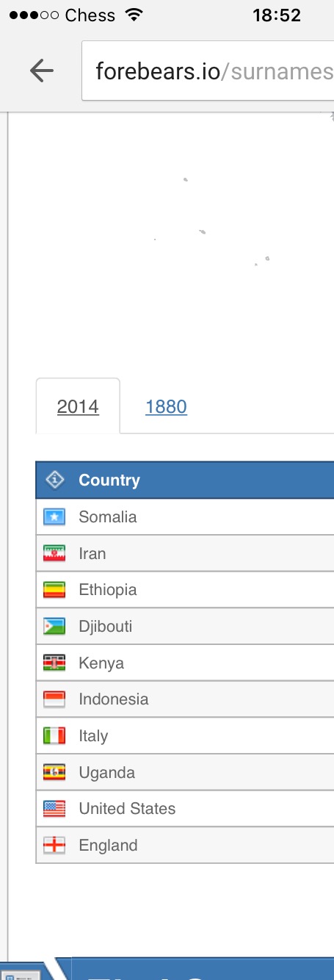Image resolution: width=334 pixels, height=980 pixels.
Task: Select the Italy row in table
Action: tap(185, 736)
